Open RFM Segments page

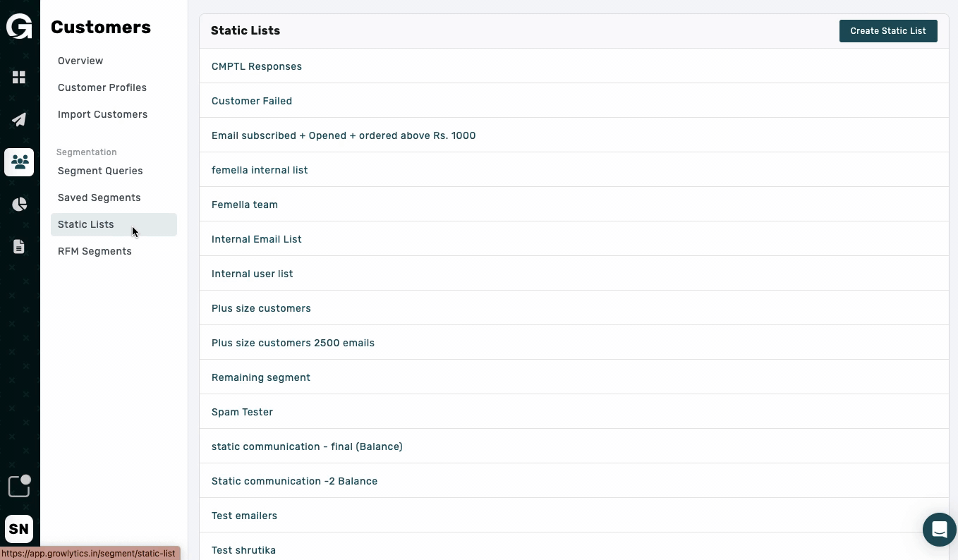point(95,251)
